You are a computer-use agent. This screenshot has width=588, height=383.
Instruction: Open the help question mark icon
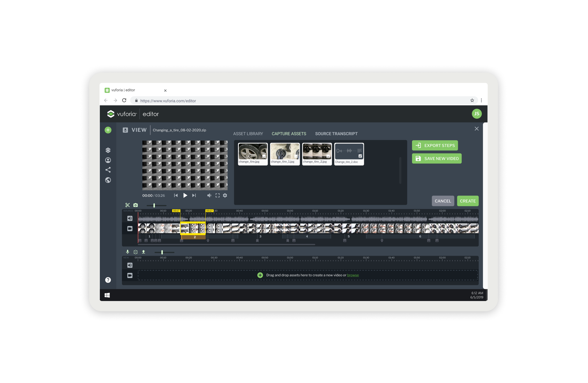point(108,280)
